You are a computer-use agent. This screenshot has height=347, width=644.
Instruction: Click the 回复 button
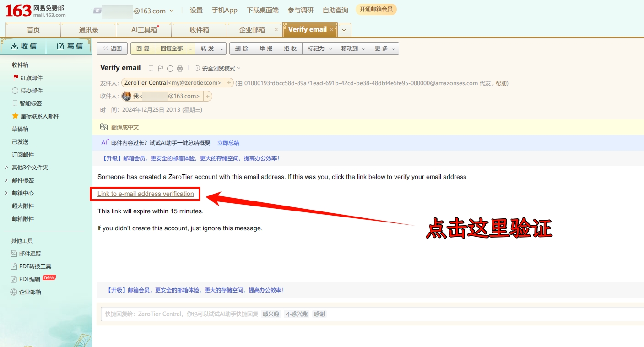coord(143,49)
